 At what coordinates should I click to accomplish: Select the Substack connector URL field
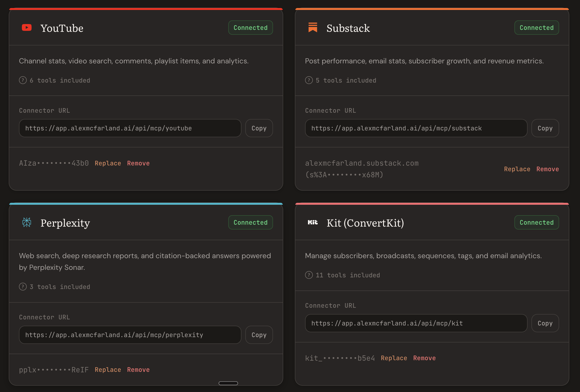point(416,128)
